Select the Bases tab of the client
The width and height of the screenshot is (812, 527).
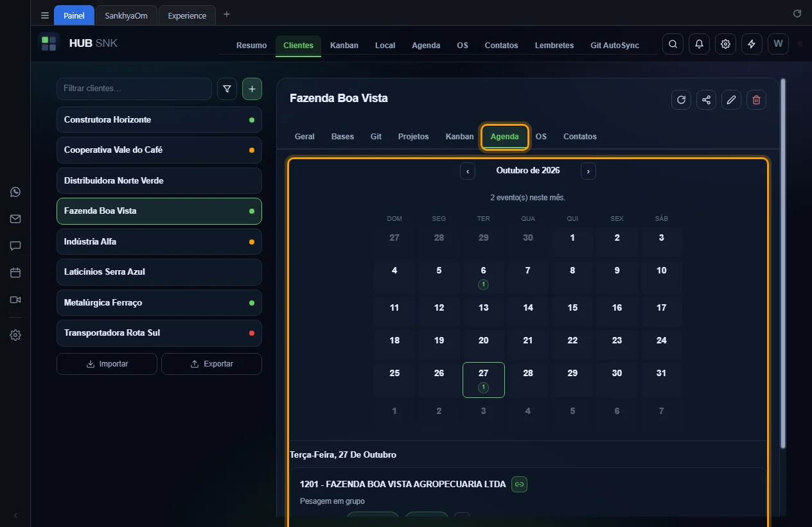click(x=342, y=137)
